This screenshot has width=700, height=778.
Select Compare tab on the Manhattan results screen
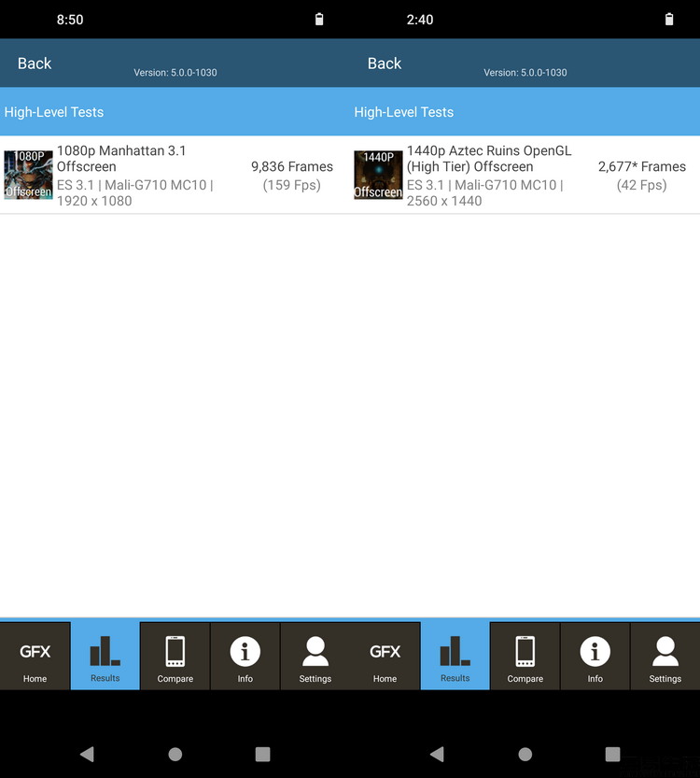pyautogui.click(x=175, y=657)
